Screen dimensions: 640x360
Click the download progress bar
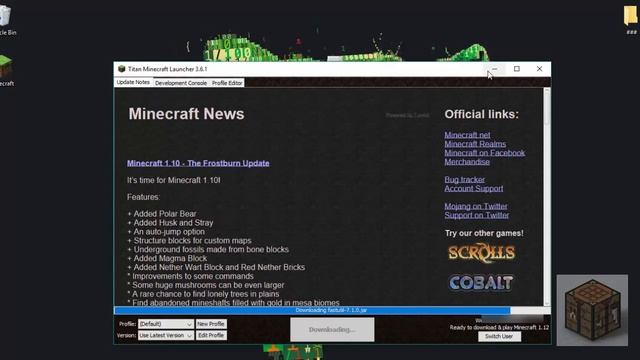332,311
